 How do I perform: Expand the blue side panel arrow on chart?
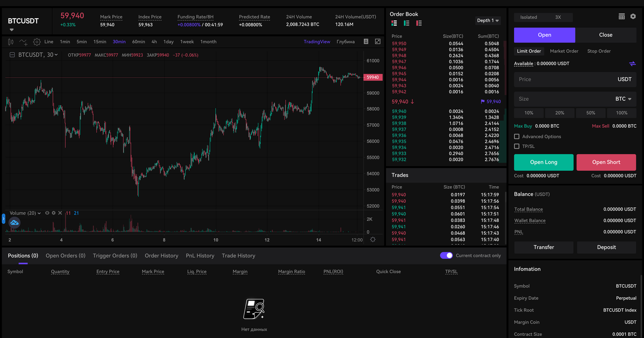pos(3,219)
